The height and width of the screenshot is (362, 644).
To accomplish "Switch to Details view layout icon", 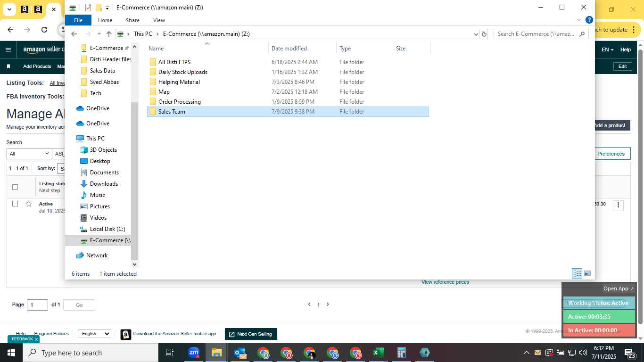I will (x=577, y=273).
